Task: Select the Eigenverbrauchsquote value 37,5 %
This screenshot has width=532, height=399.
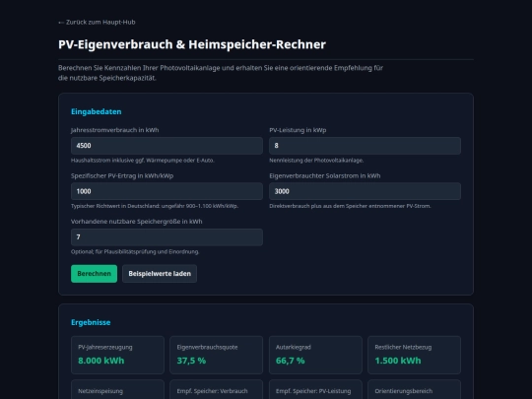Action: [191, 361]
